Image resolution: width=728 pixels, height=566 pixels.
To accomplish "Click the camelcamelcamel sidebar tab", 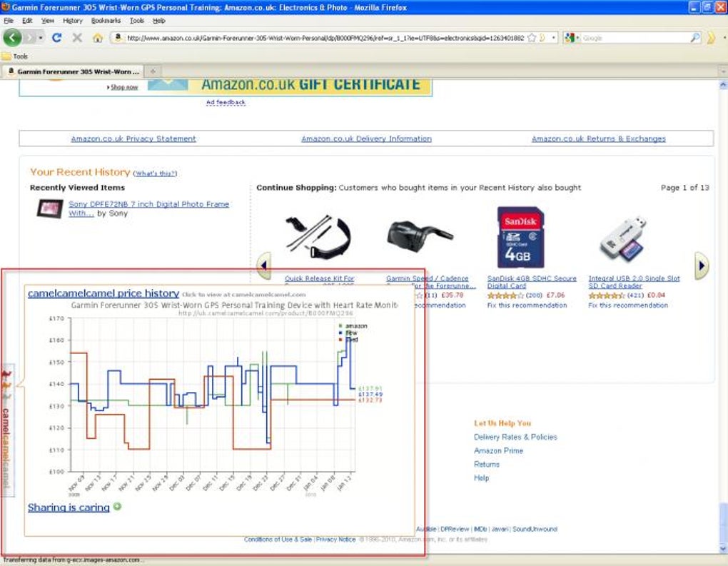I will (7, 430).
